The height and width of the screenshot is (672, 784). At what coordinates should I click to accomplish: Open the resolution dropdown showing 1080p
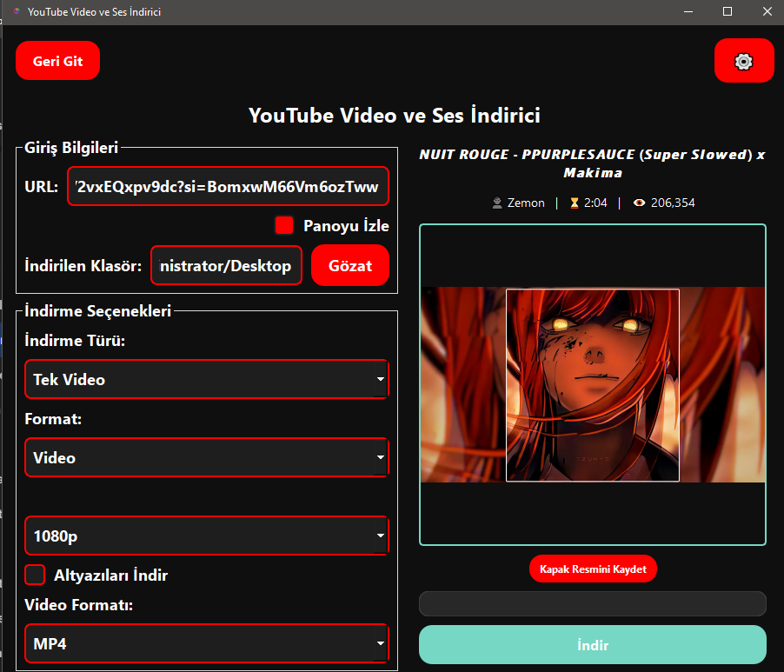pos(206,536)
